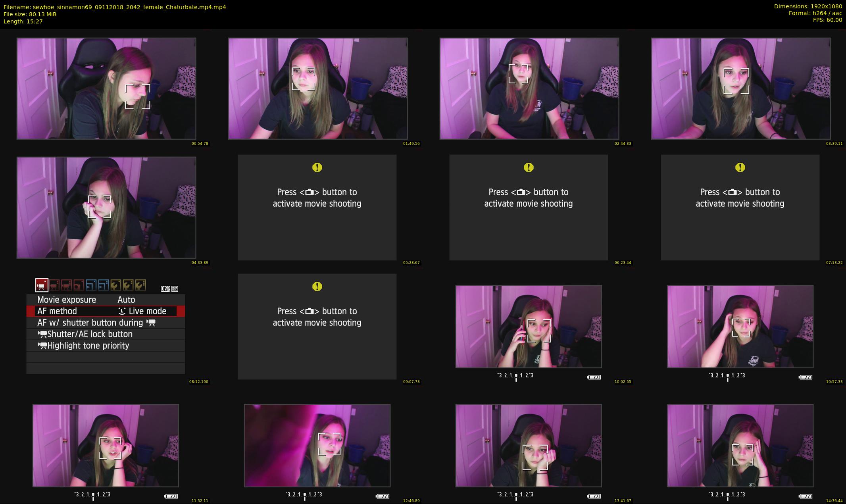Open the first yellow wrench setup tab
Image resolution: width=846 pixels, height=504 pixels.
tap(115, 285)
